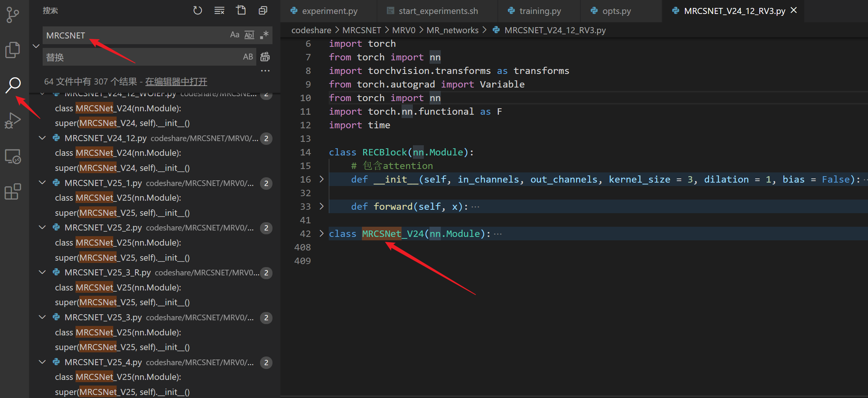Collapse MRCSNET_V25_4.py result group
Screen dimensions: 868x398
(x=42, y=362)
